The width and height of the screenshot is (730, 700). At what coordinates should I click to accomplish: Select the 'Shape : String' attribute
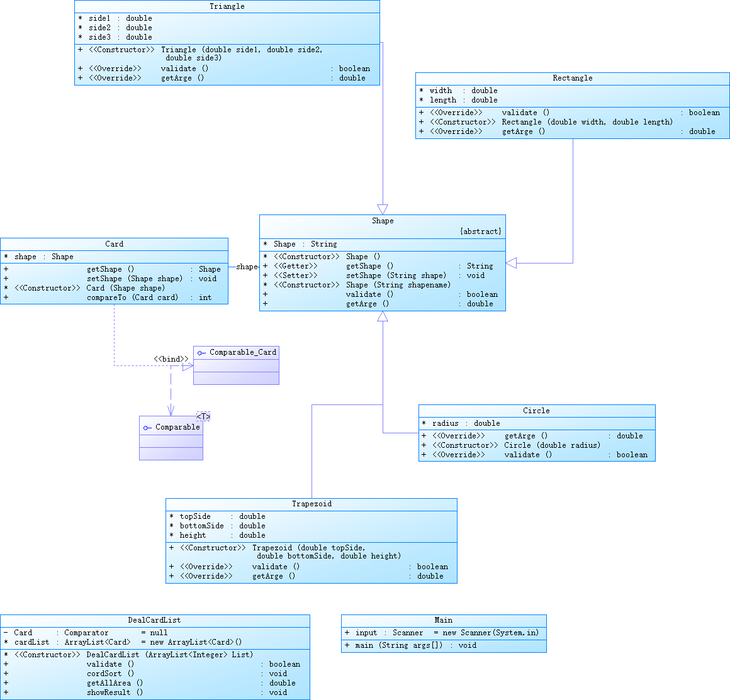300,244
